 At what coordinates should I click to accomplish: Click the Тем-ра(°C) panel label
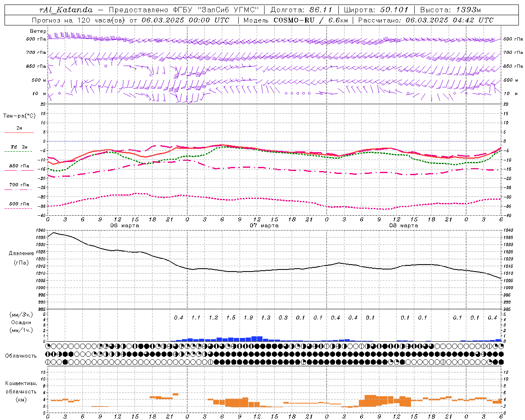pyautogui.click(x=19, y=116)
